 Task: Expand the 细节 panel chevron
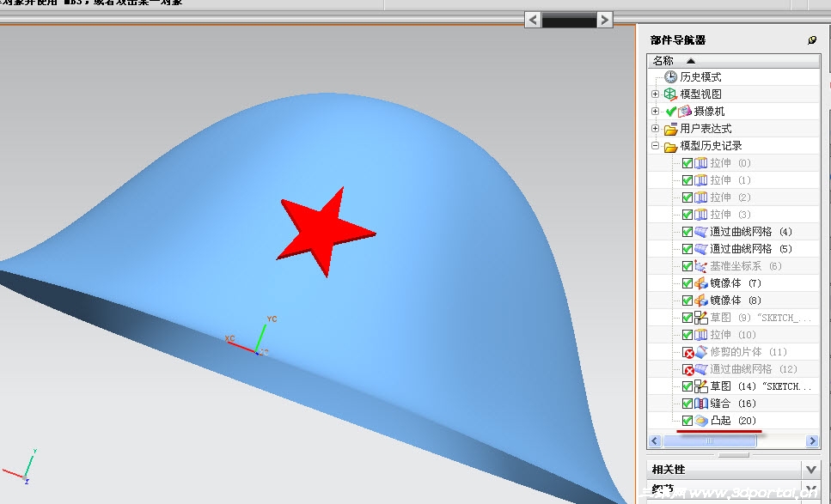tap(811, 489)
